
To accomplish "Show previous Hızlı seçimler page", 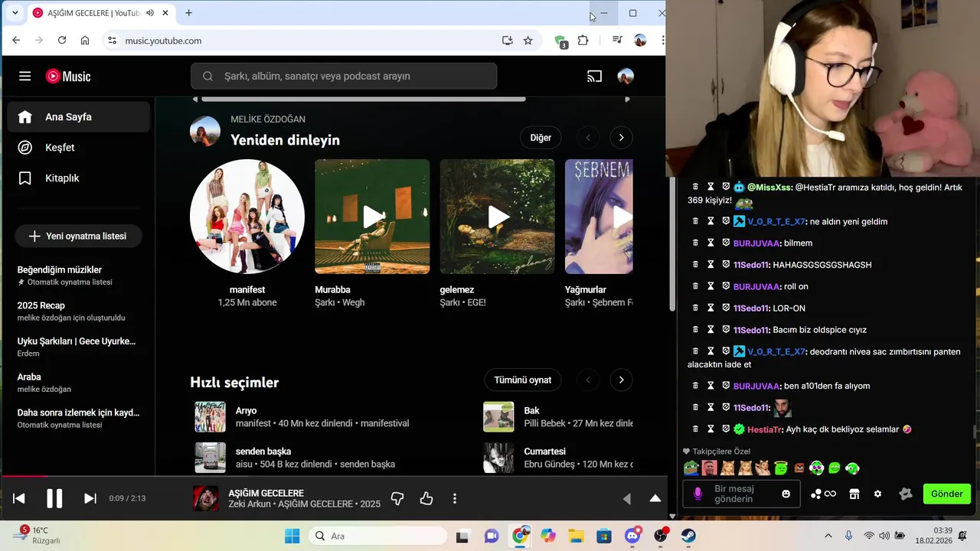I will click(x=588, y=380).
